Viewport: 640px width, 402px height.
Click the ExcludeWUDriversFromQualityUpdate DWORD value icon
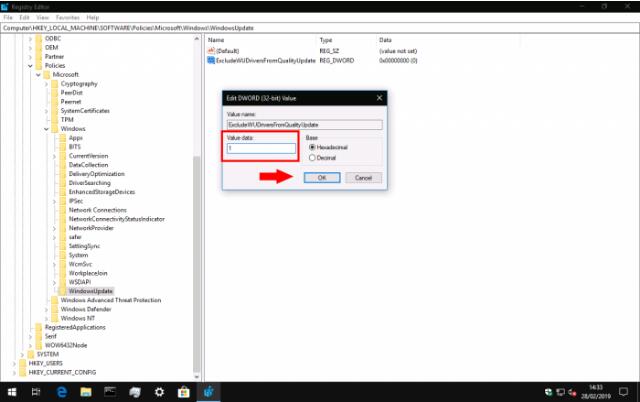(x=211, y=60)
